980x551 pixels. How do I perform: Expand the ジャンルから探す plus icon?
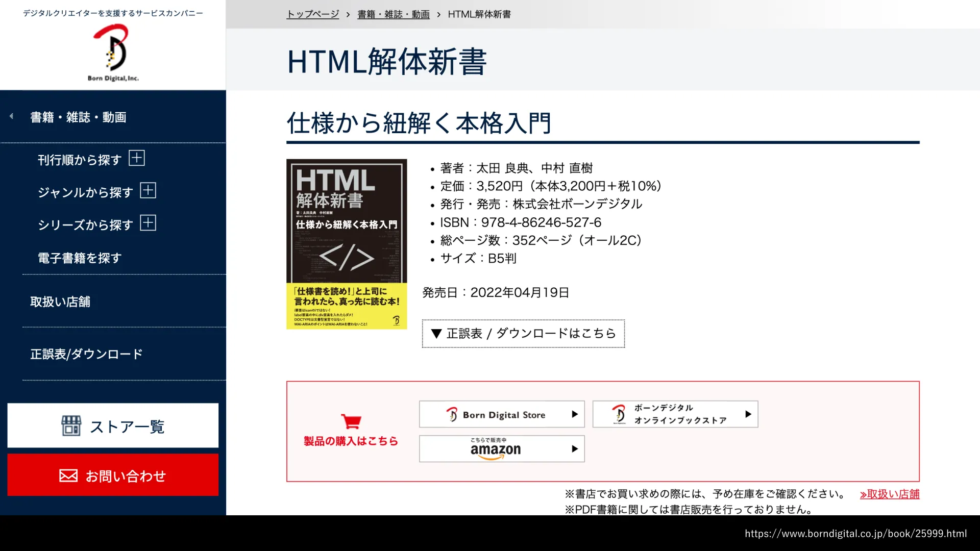coord(148,191)
